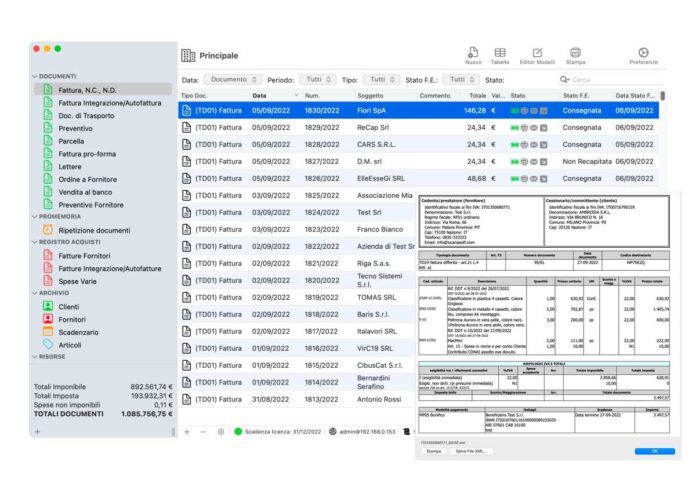696x479 pixels.
Task: Expand the RISORSE sidebar section
Action: [x=35, y=356]
